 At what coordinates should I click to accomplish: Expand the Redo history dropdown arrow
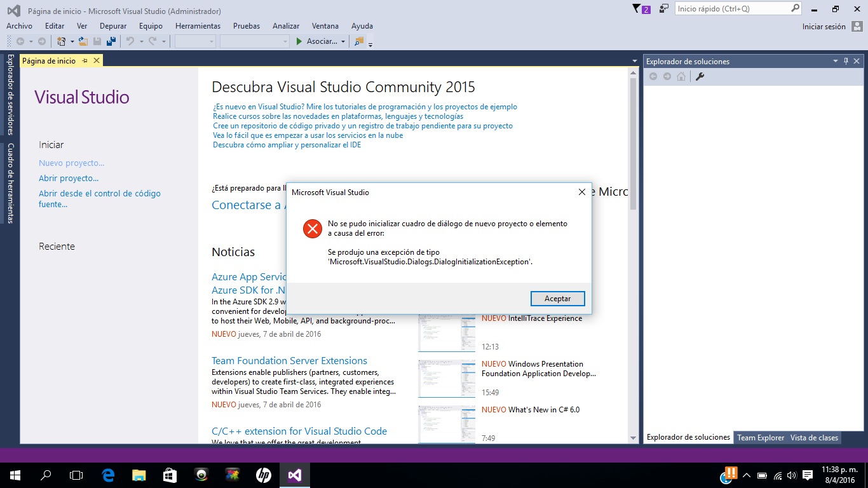coord(163,42)
